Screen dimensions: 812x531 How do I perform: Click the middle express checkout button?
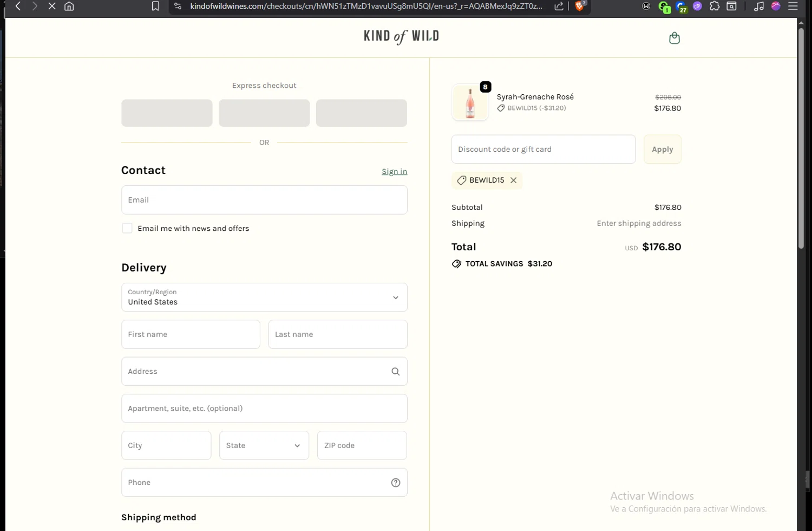coord(264,113)
